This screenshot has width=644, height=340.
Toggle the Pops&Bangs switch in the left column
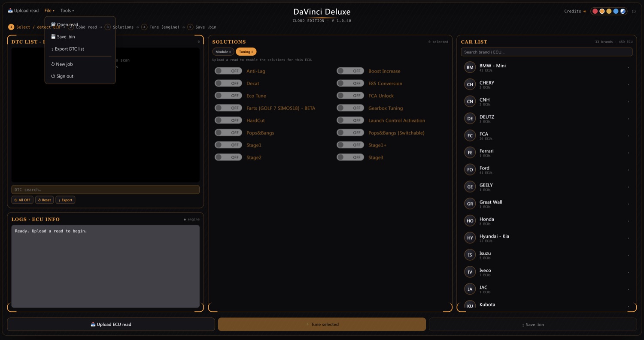(x=228, y=133)
